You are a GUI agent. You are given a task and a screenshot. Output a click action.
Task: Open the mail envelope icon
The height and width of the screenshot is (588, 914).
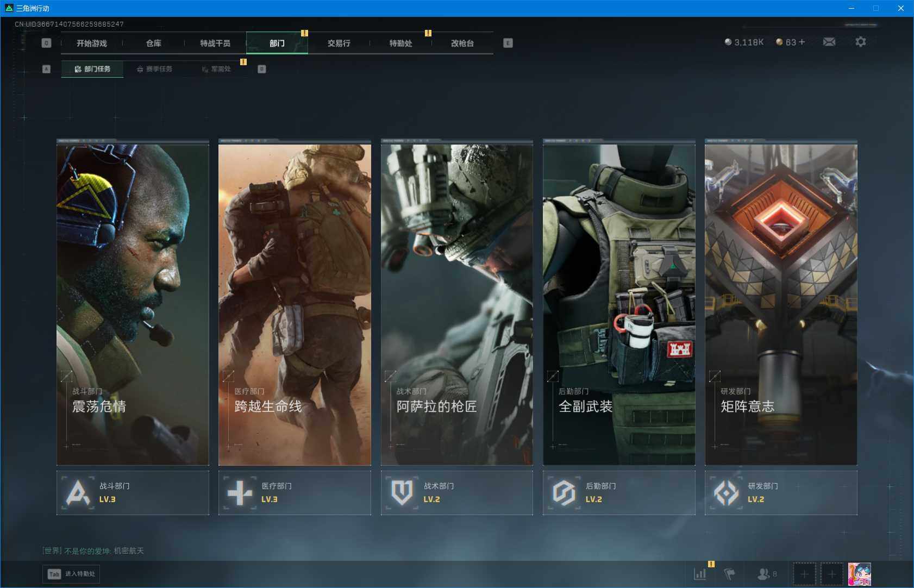pyautogui.click(x=829, y=42)
